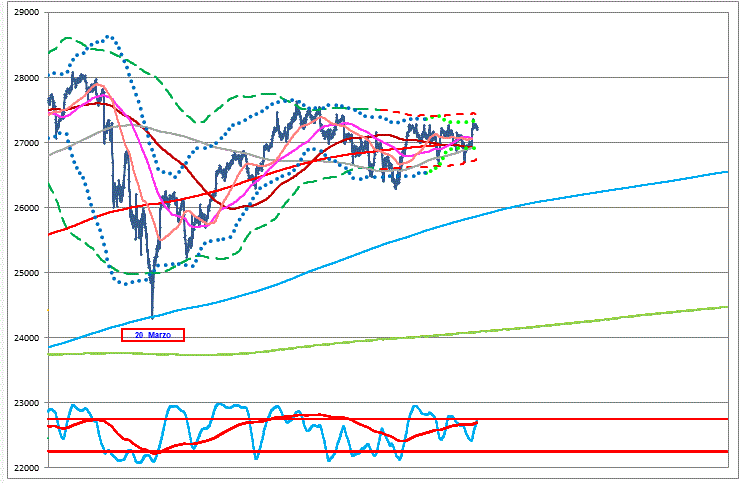The image size is (744, 483).
Task: Click the "20 Marzo" date annotation
Action: point(153,335)
